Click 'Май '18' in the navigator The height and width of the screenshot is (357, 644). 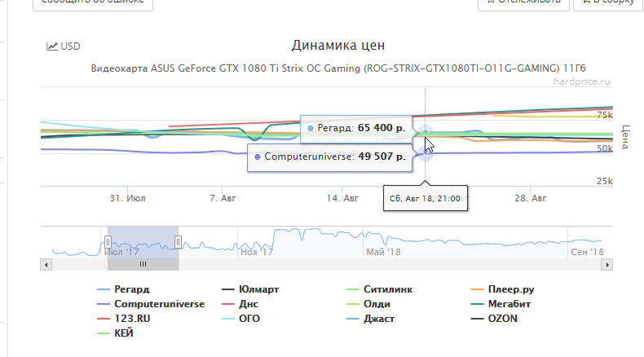383,252
